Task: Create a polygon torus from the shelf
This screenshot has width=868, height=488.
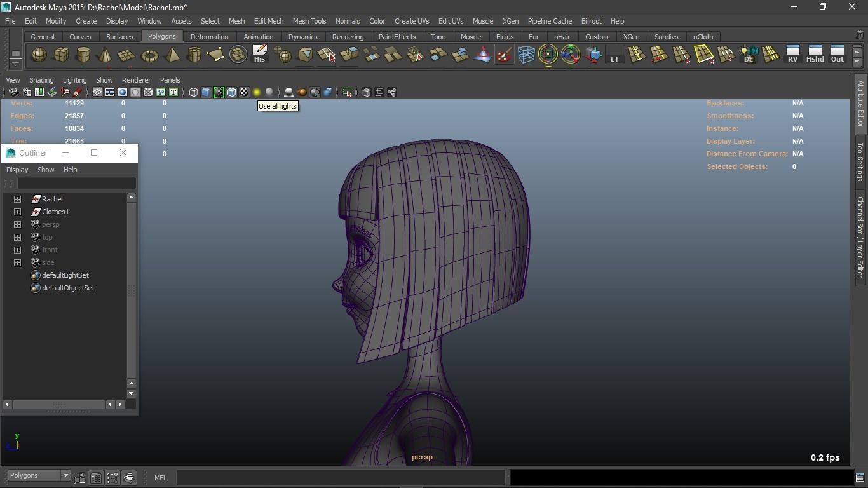Action: [149, 55]
